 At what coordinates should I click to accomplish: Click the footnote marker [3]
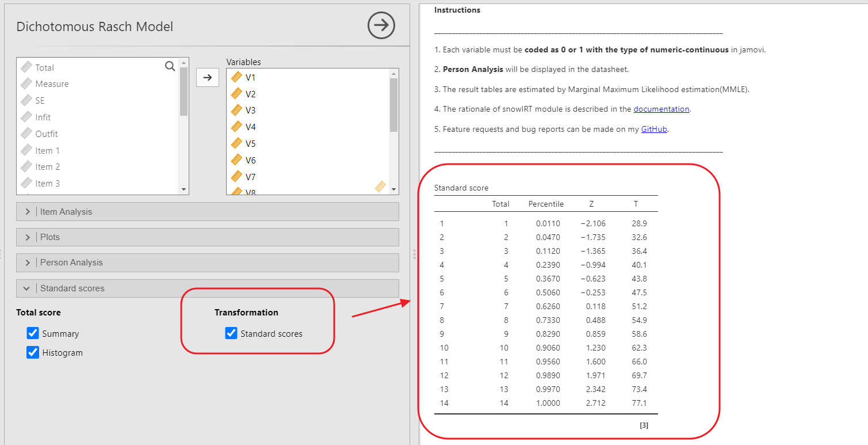click(x=644, y=425)
